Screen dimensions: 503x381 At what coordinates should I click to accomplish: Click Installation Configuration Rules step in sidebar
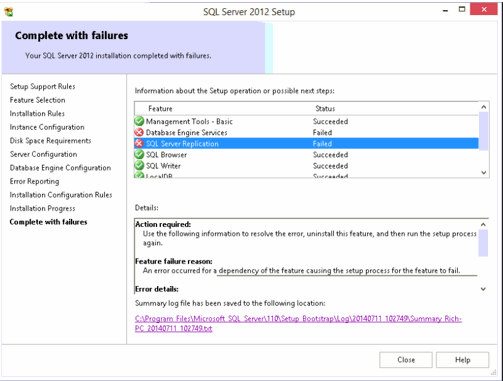(x=61, y=195)
